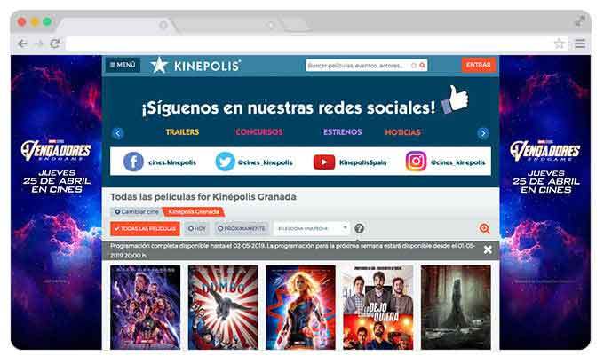Open the Twitter bird icon
Screen dimensions: 604x364
point(225,162)
